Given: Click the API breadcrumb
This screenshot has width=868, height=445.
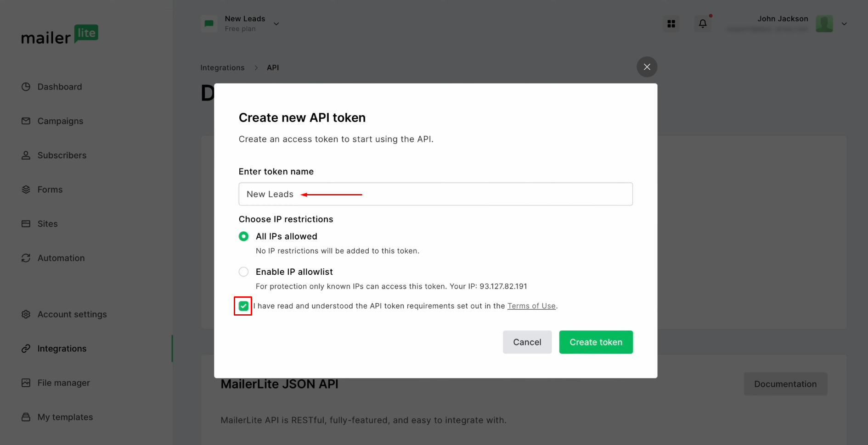Looking at the screenshot, I should point(273,67).
